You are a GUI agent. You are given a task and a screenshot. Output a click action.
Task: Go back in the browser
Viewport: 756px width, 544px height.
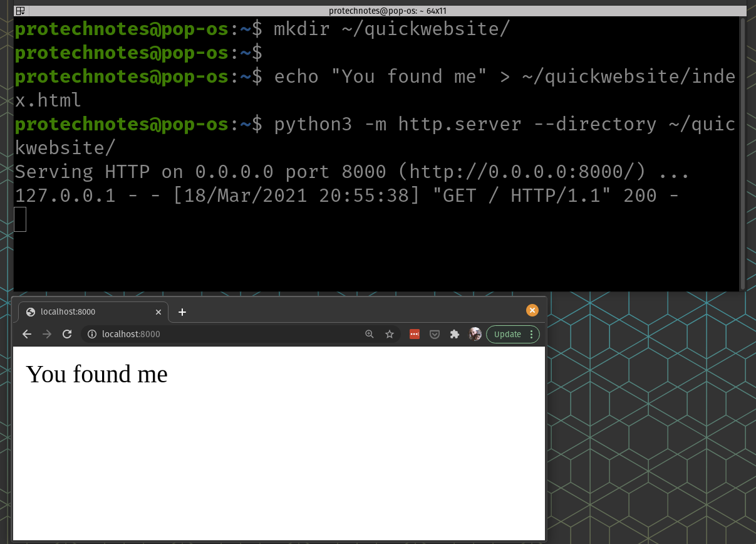pos(27,334)
